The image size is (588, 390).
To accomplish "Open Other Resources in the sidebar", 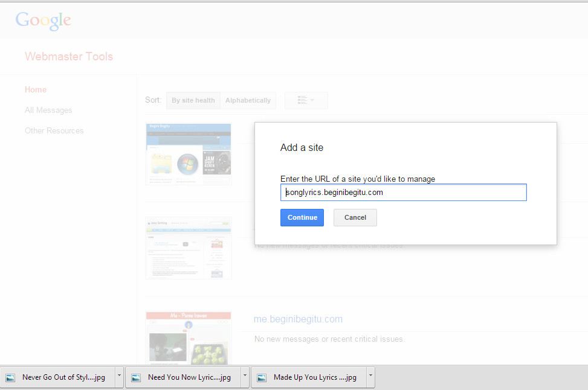I will click(54, 131).
